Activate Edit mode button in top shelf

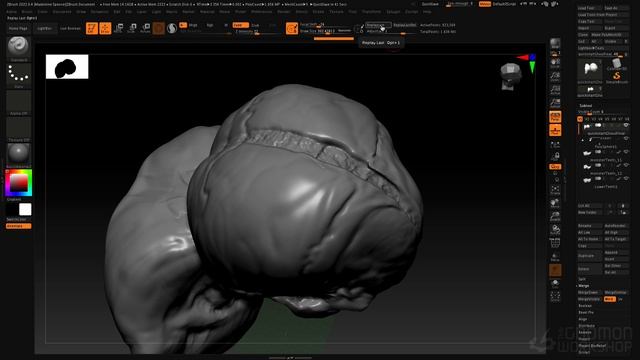tap(92, 28)
